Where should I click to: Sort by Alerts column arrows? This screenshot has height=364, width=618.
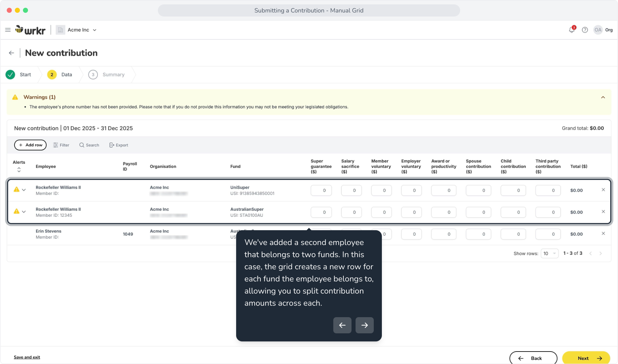(19, 170)
